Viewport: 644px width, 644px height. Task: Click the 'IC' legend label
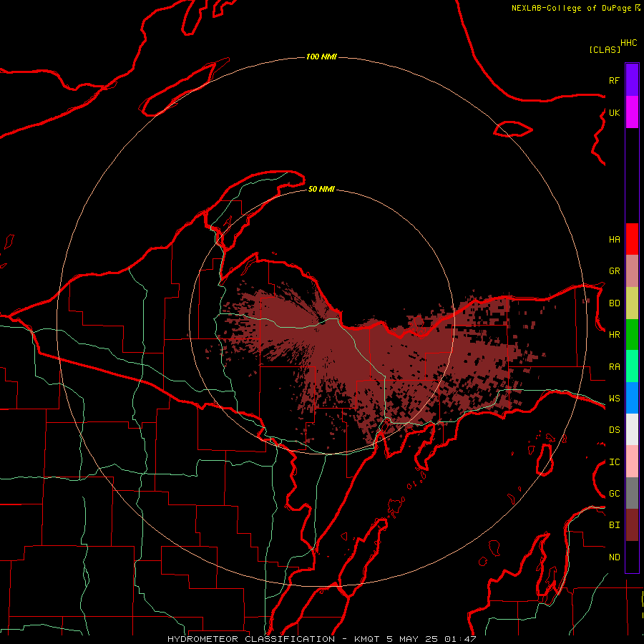coord(615,462)
